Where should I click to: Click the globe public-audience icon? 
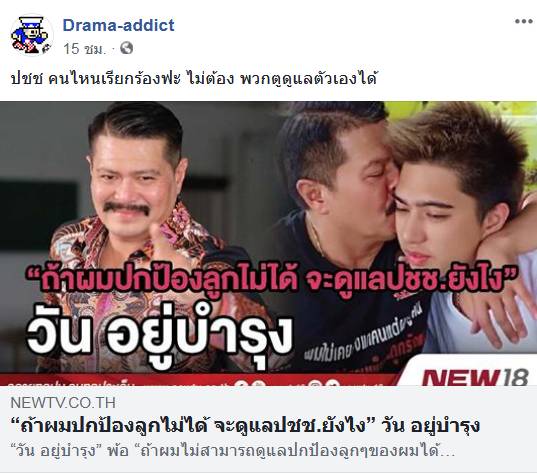tap(126, 48)
